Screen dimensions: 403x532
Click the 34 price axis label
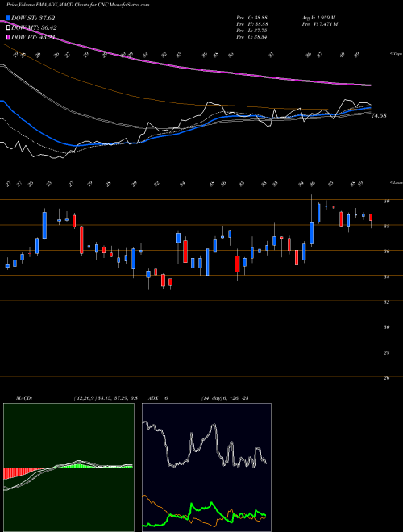(386, 276)
